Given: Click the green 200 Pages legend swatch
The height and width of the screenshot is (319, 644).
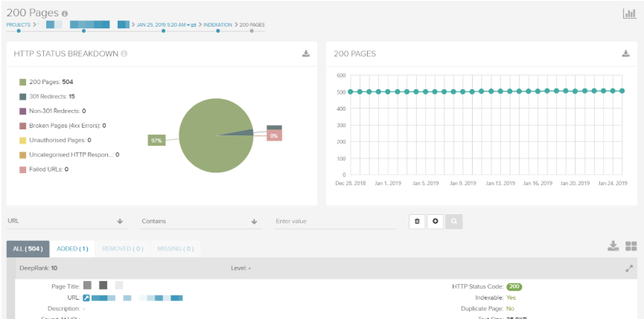Looking at the screenshot, I should pyautogui.click(x=23, y=82).
